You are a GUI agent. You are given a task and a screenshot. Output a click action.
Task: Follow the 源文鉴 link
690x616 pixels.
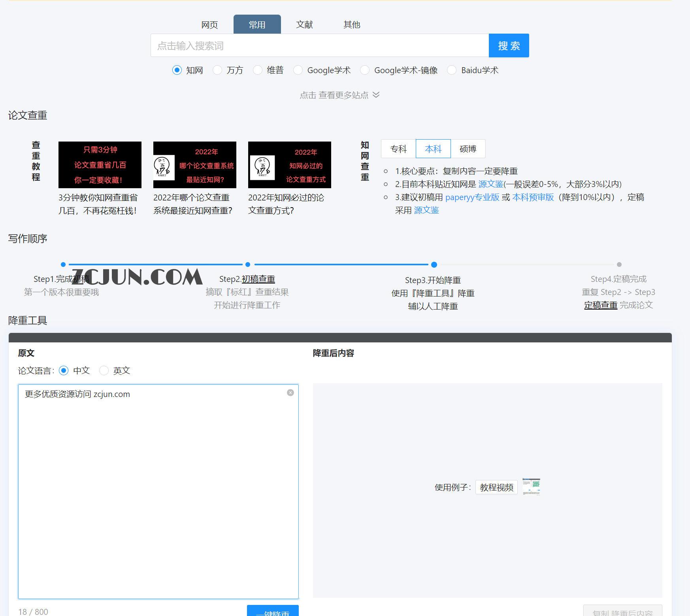click(490, 184)
